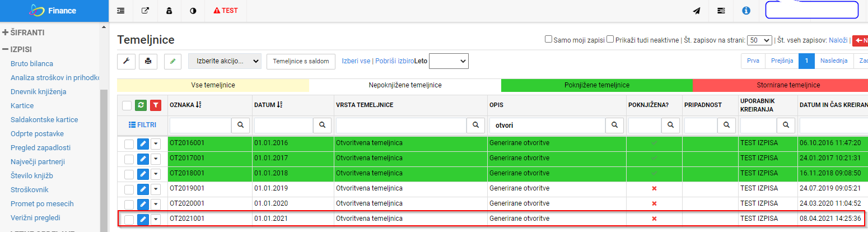Screen dimensions: 868x232
Task: Open Izberite akcijo dropdown
Action: pos(225,61)
